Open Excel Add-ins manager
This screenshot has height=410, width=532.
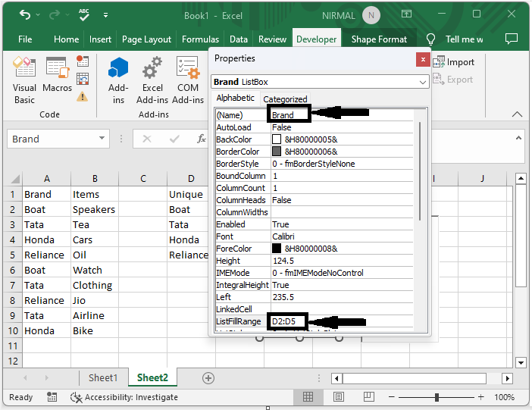tap(152, 81)
